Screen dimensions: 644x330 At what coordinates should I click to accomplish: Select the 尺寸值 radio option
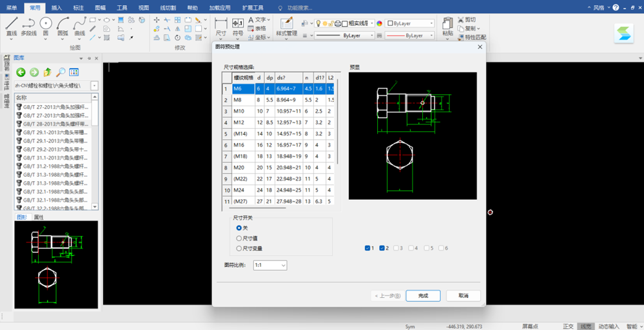point(248,238)
